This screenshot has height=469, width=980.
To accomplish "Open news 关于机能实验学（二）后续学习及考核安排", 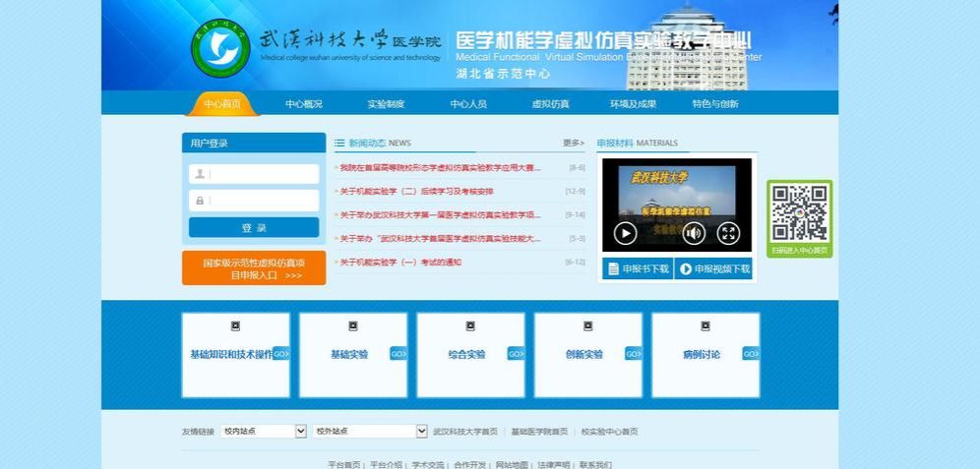I will pyautogui.click(x=416, y=192).
